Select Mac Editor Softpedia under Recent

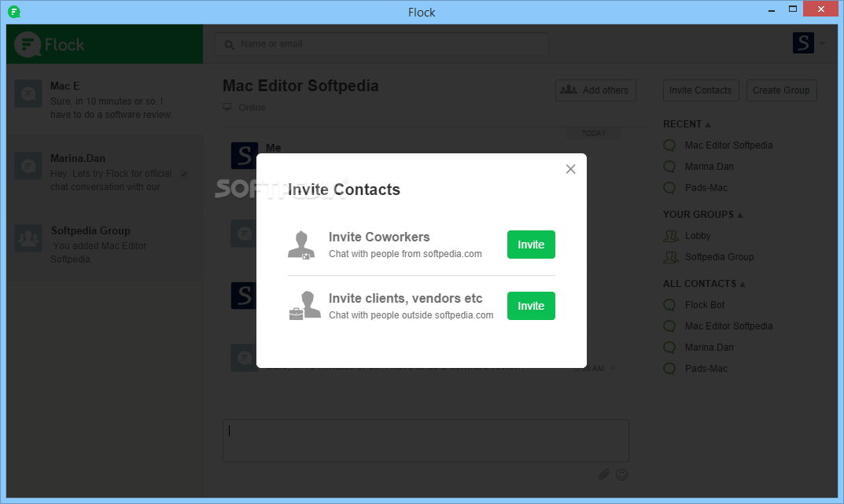point(728,145)
